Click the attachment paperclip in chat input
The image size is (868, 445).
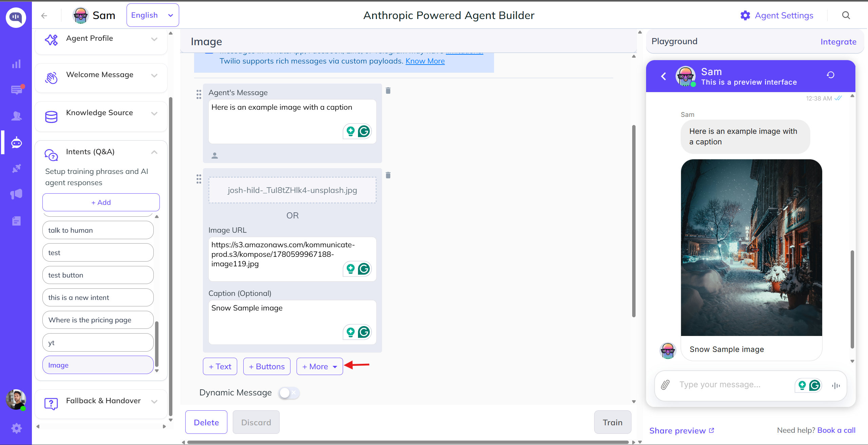pos(665,385)
